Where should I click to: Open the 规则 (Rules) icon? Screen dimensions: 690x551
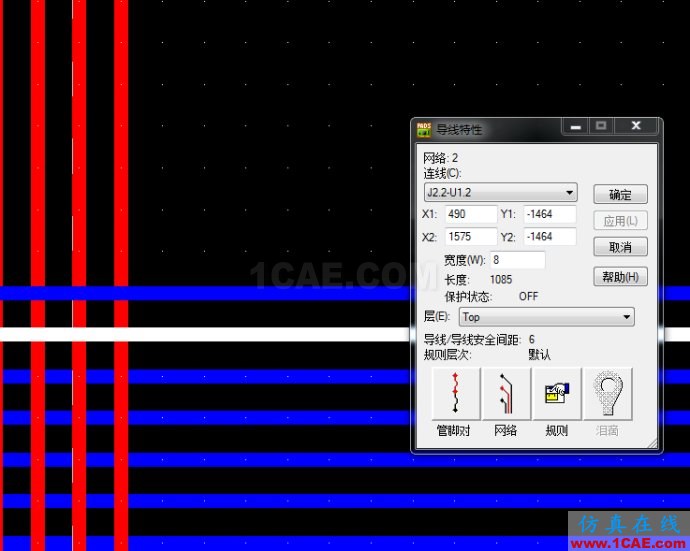pos(557,393)
